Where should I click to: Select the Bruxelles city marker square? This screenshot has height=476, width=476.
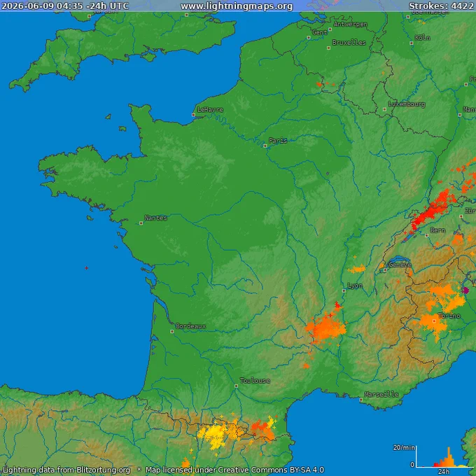328,48
